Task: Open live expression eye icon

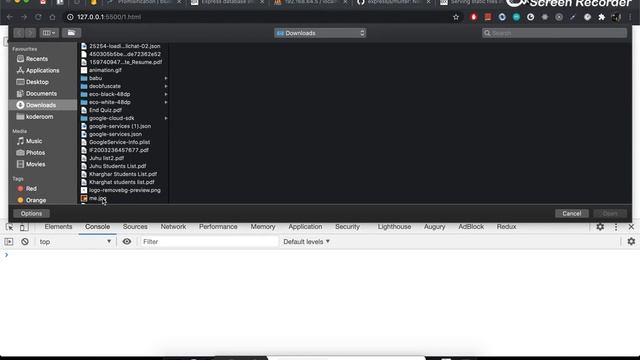Action: (x=127, y=242)
